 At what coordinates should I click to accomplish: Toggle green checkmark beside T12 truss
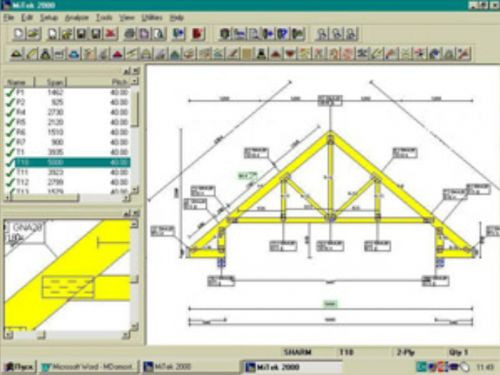pos(10,182)
